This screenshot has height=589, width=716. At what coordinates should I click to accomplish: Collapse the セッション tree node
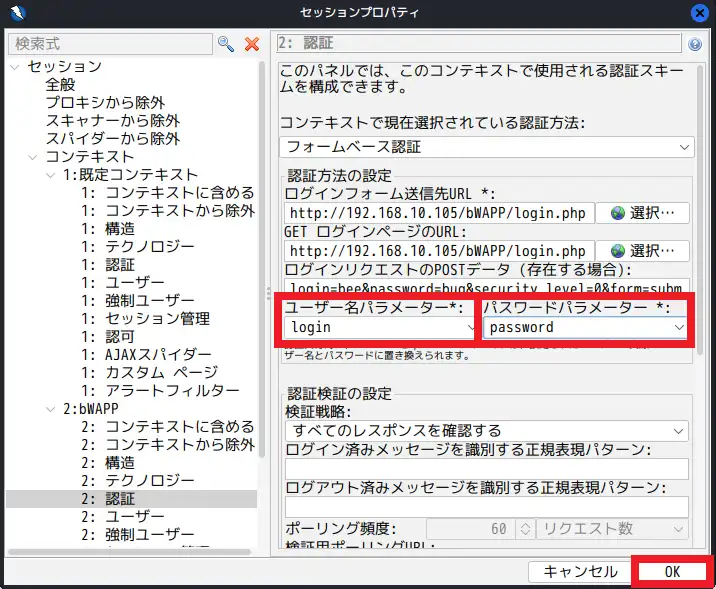tap(15, 67)
